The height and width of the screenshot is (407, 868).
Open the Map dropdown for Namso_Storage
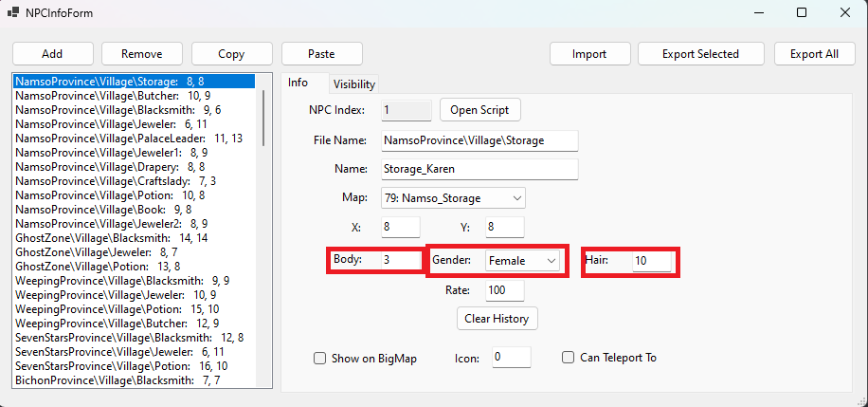(453, 198)
